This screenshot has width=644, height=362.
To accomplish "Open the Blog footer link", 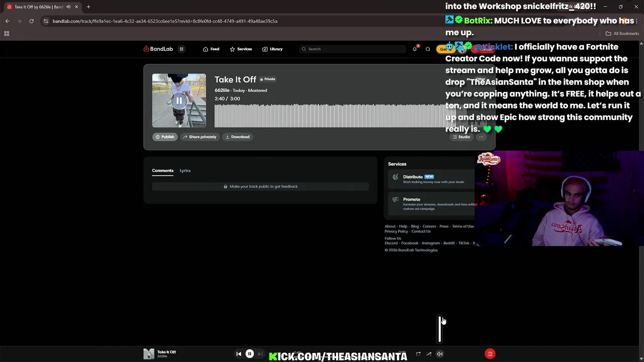I will [x=415, y=226].
